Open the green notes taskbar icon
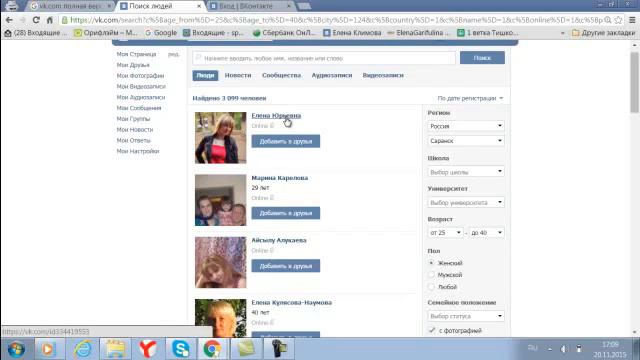 pyautogui.click(x=246, y=349)
